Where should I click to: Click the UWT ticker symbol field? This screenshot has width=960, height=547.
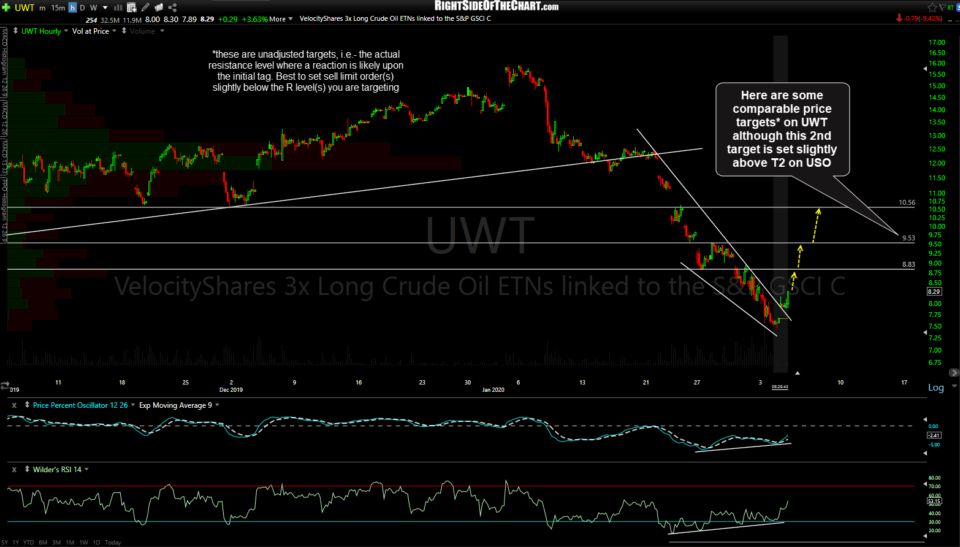[x=24, y=7]
